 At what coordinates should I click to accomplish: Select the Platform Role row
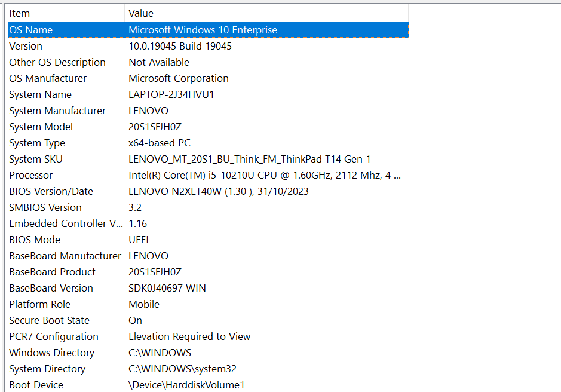tap(208, 304)
